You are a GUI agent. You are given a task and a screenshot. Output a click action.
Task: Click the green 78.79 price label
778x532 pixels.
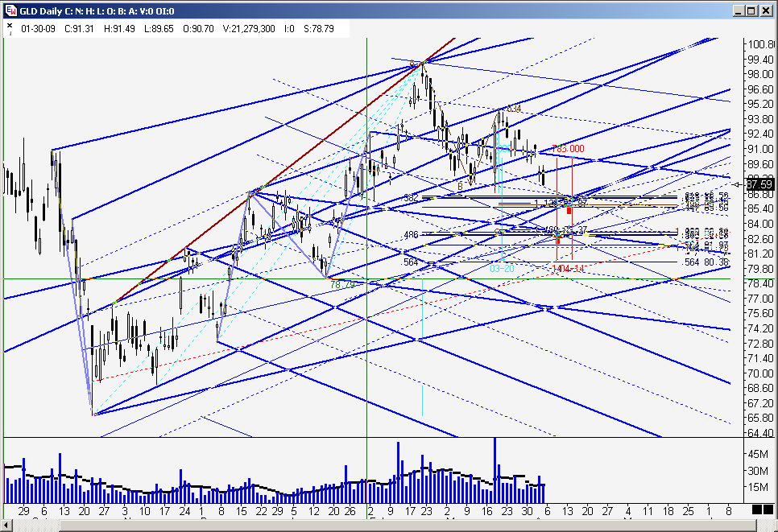342,285
